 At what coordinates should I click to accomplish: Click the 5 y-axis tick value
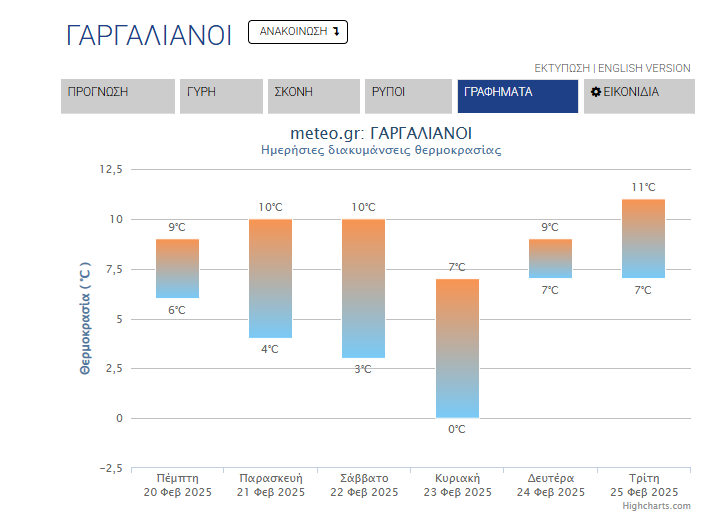119,319
